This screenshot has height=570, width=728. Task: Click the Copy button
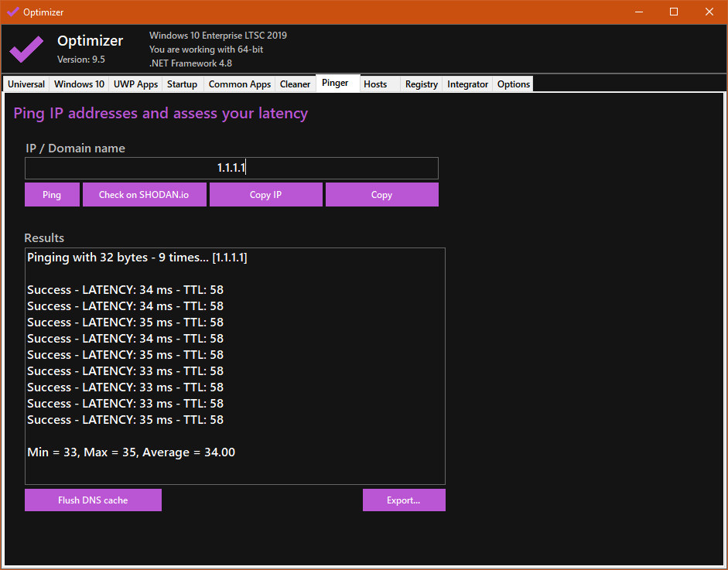point(381,195)
